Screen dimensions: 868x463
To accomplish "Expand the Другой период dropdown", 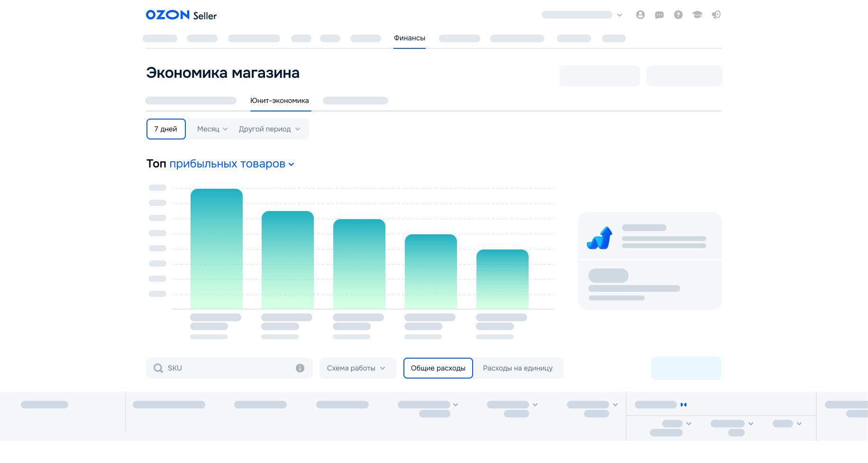I will [269, 129].
